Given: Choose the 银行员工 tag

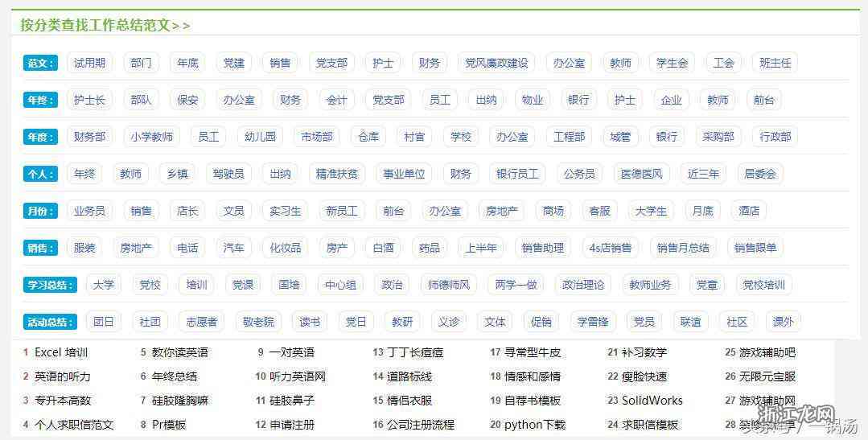Looking at the screenshot, I should (517, 174).
